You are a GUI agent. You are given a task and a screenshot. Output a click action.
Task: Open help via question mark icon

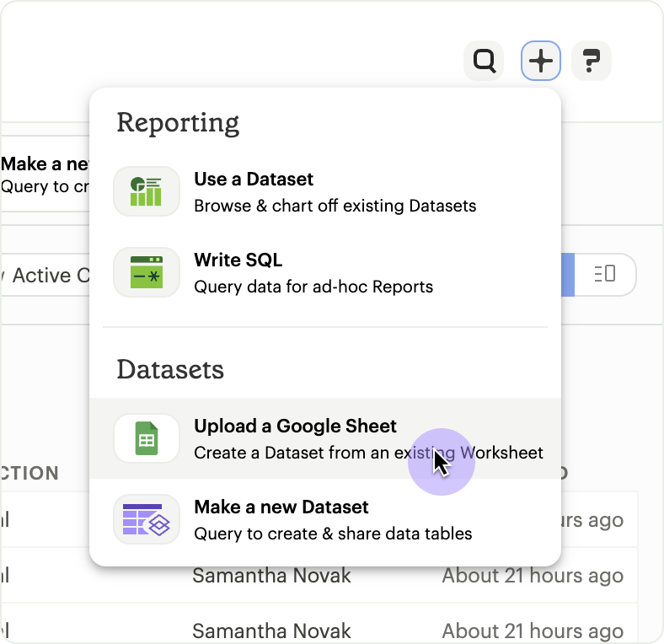[591, 61]
